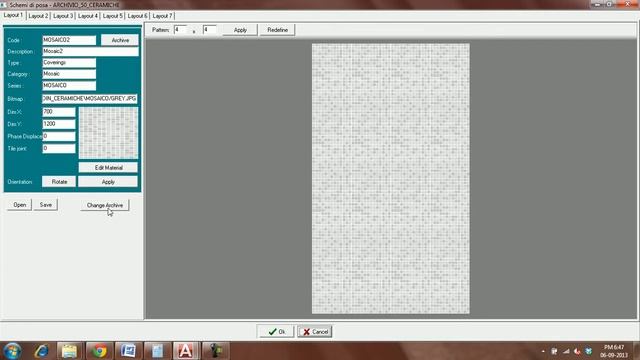Click the first Pattern count field
Screen dimensions: 640x360
click(x=180, y=30)
